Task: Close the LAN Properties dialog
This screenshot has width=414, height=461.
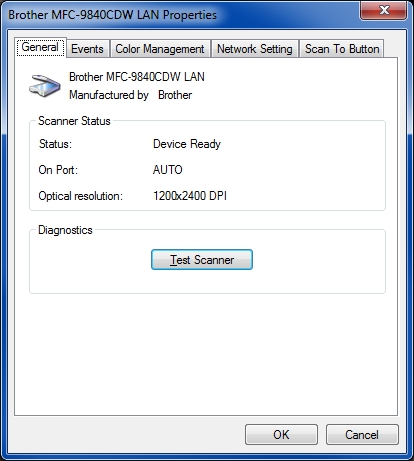Action: tap(383, 10)
